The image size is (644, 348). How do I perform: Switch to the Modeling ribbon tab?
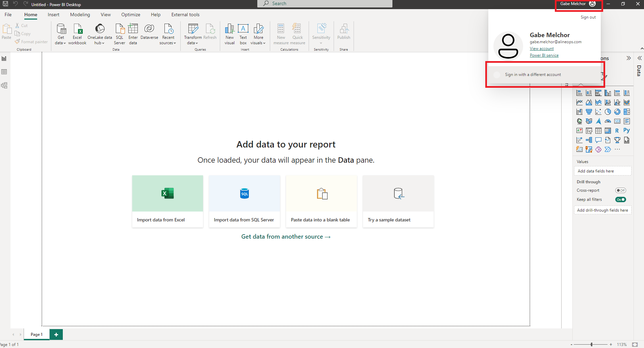tap(80, 15)
